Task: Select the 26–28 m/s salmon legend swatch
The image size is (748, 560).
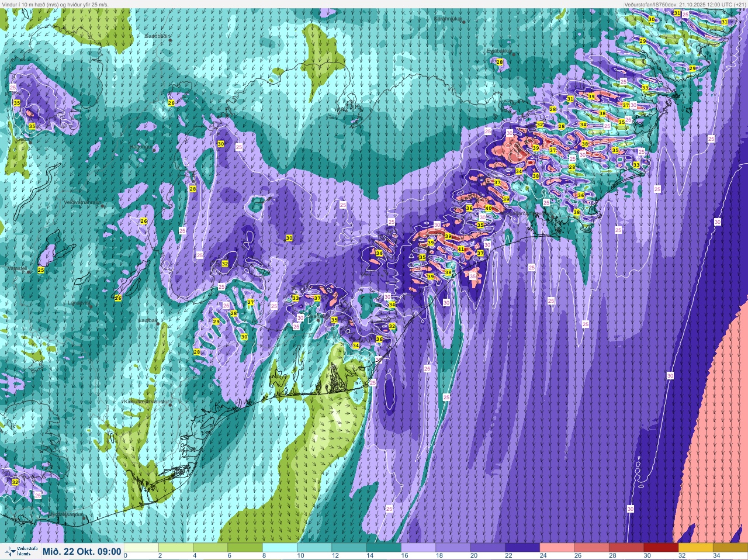Action: click(x=591, y=548)
